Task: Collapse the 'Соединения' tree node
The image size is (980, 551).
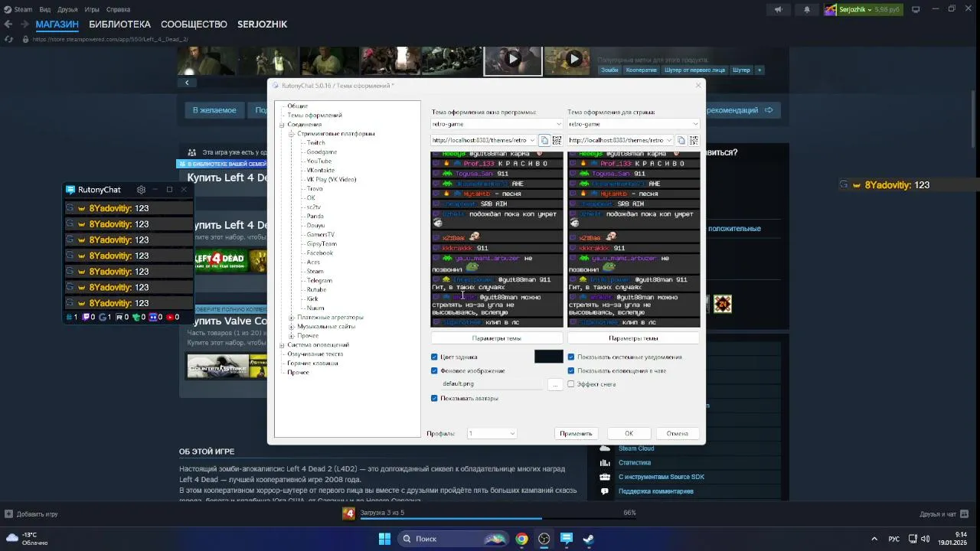Action: pyautogui.click(x=282, y=125)
